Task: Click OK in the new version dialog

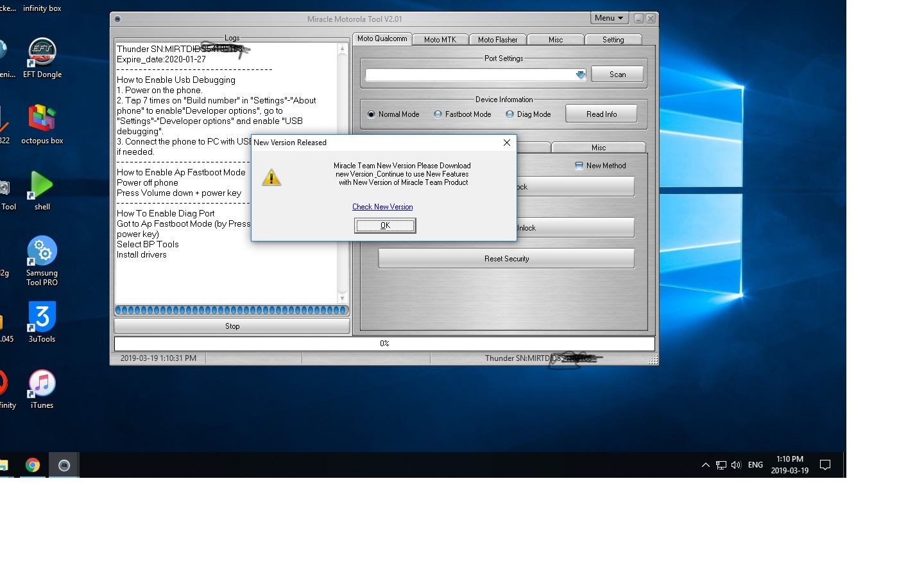Action: click(385, 225)
